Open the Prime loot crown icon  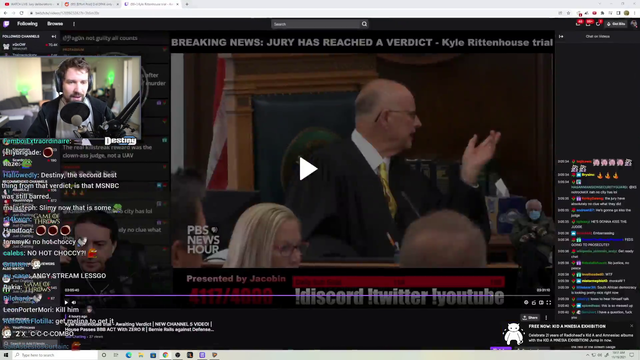pos(578,24)
